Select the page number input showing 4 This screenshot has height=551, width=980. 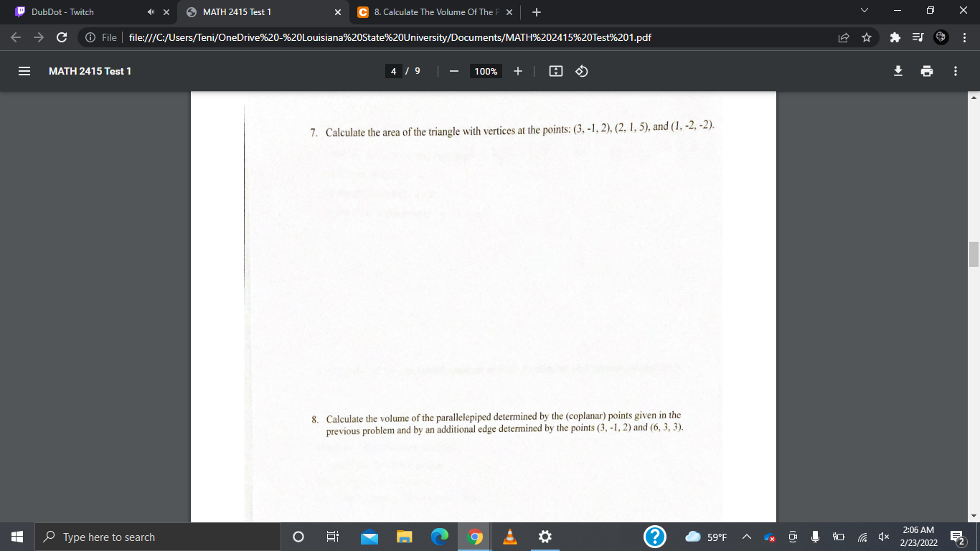(394, 71)
